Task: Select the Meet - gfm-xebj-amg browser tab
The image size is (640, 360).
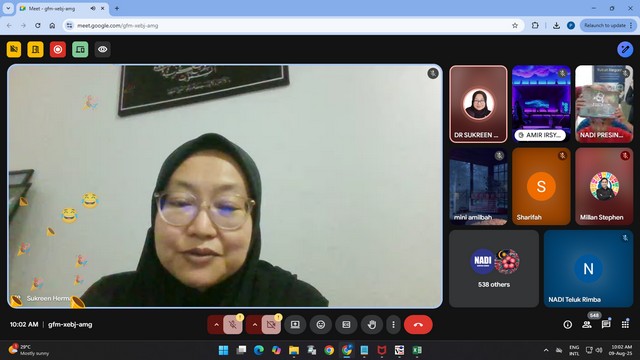Action: coord(62,8)
